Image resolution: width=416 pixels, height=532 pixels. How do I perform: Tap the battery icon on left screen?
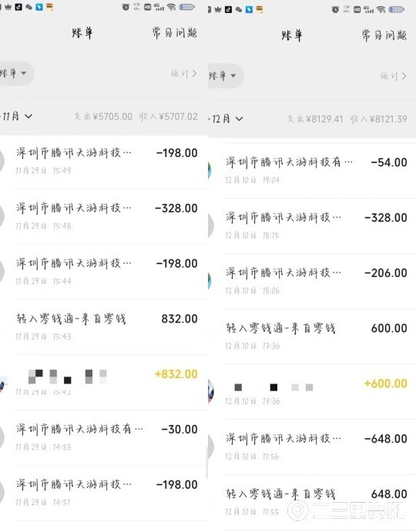[186, 7]
